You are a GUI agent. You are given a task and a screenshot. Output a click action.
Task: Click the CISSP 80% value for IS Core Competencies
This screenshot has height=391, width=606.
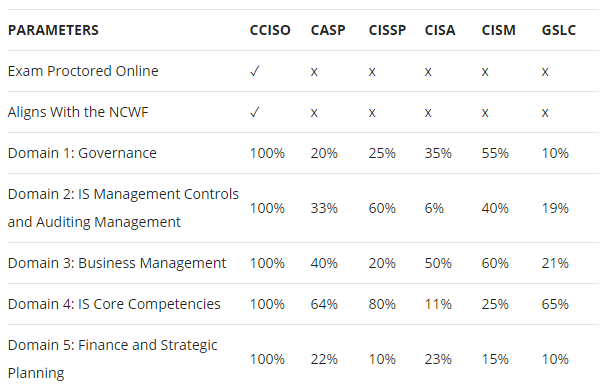click(382, 304)
